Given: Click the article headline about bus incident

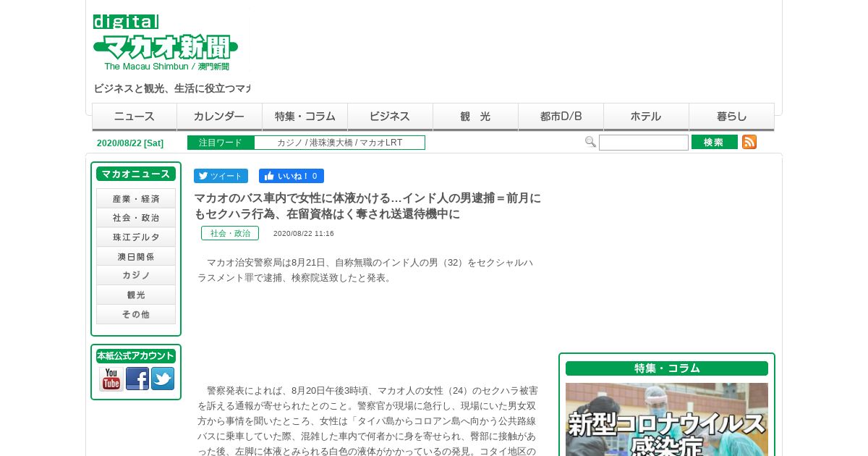Looking at the screenshot, I should coord(367,206).
